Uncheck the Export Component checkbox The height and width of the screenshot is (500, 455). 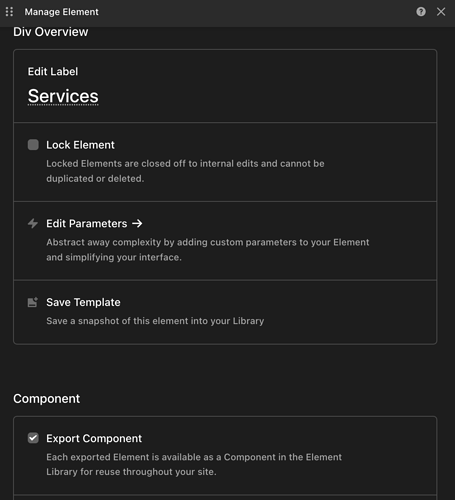(x=33, y=438)
